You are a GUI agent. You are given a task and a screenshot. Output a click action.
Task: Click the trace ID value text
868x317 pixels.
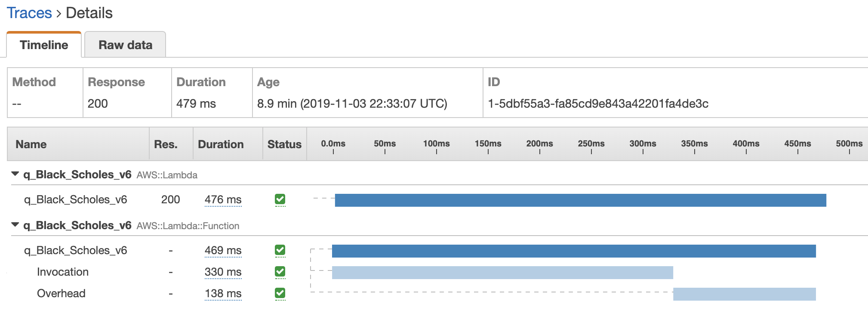click(x=598, y=104)
